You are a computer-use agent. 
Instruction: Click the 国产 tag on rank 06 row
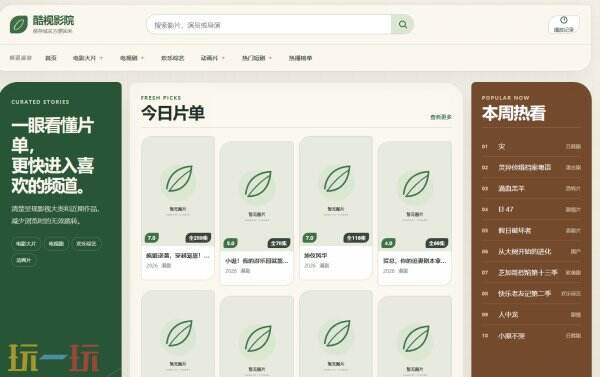click(x=576, y=251)
